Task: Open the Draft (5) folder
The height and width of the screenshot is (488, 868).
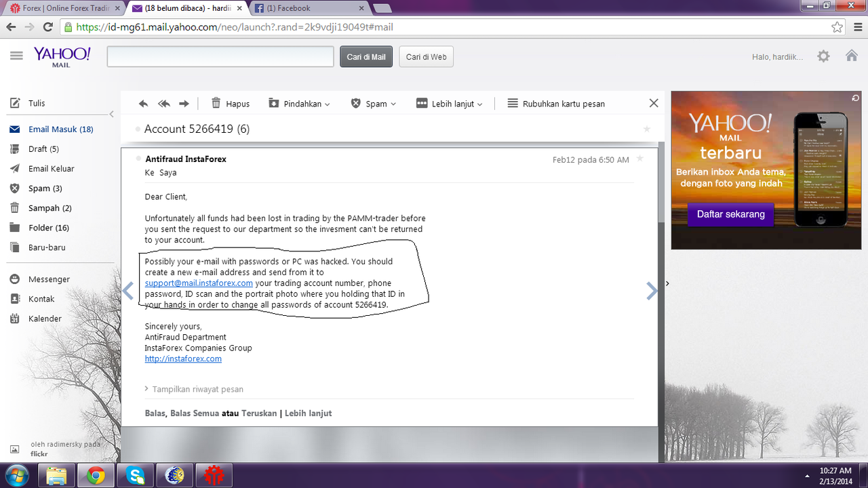Action: tap(35, 148)
